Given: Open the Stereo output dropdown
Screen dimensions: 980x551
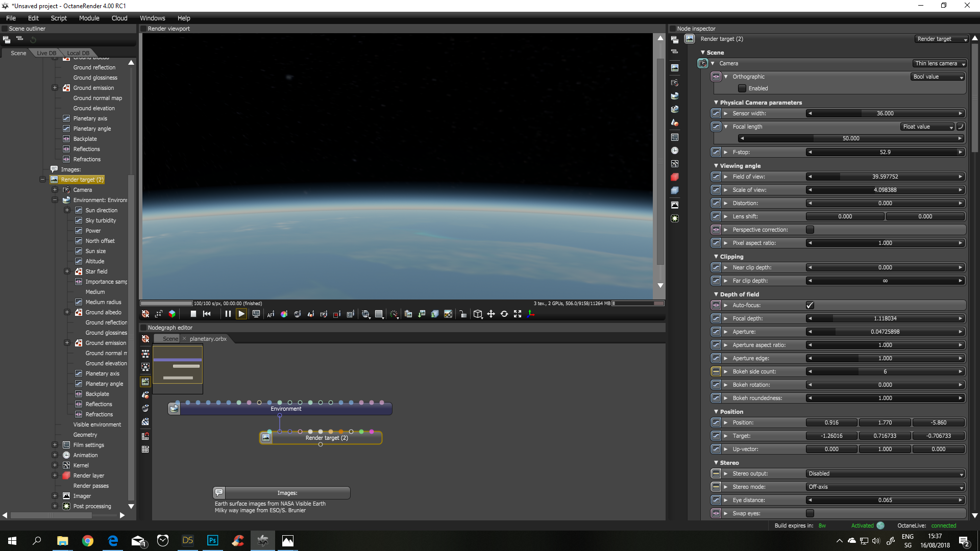Looking at the screenshot, I should click(886, 473).
